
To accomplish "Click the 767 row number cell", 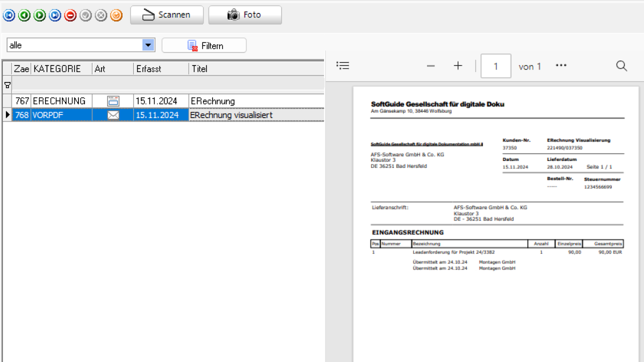I will click(x=21, y=101).
